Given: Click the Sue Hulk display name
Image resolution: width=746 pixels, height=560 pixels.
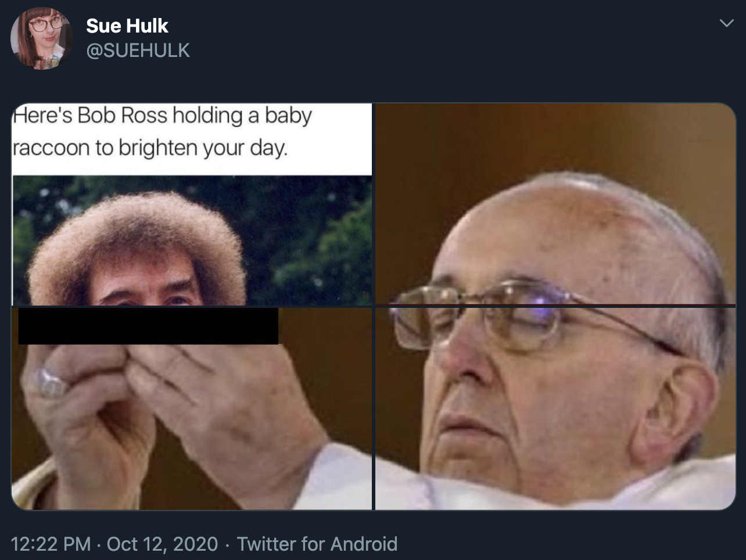Looking at the screenshot, I should [x=127, y=26].
